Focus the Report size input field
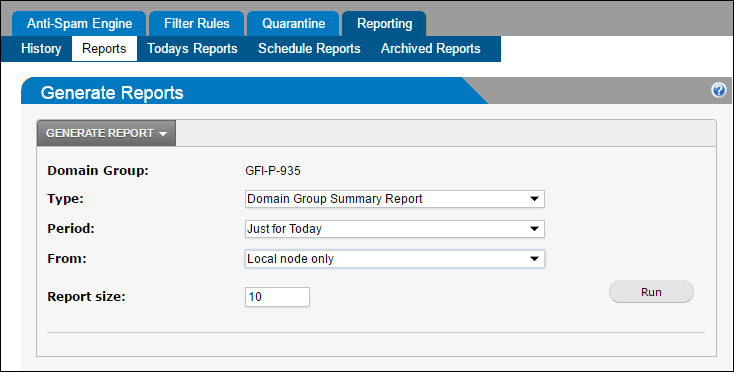The height and width of the screenshot is (372, 734). click(x=277, y=297)
